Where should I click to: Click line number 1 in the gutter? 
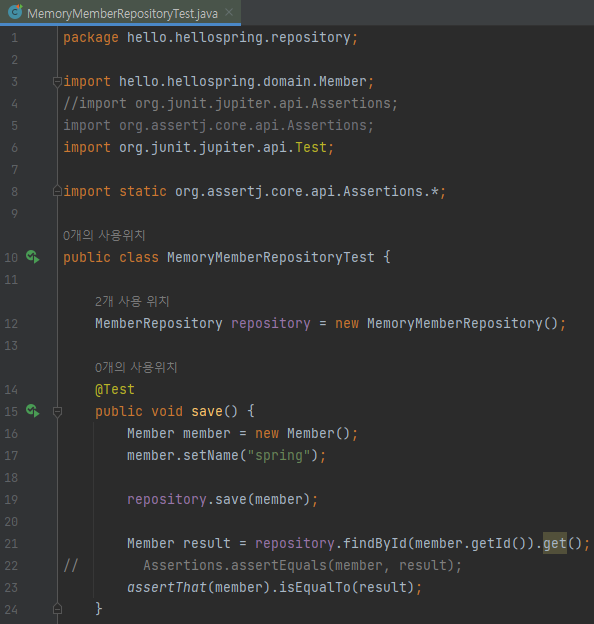(x=14, y=38)
